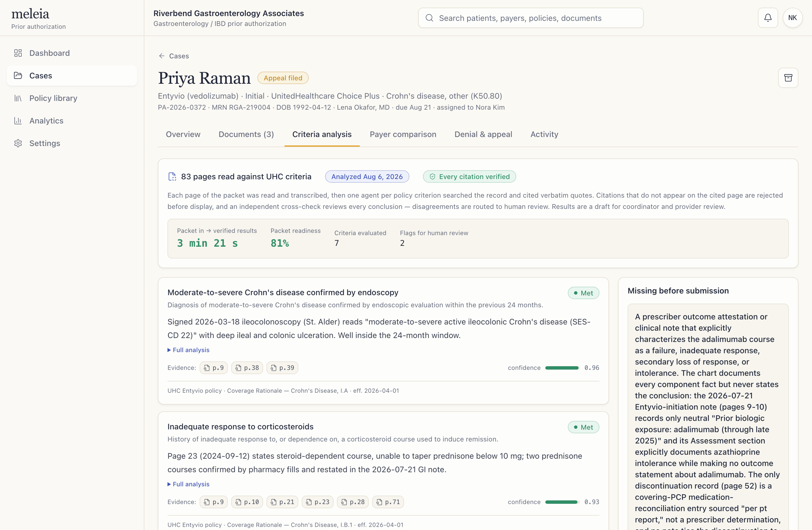Focus the search patients, payers field
This screenshot has width=812, height=530.
click(x=531, y=18)
